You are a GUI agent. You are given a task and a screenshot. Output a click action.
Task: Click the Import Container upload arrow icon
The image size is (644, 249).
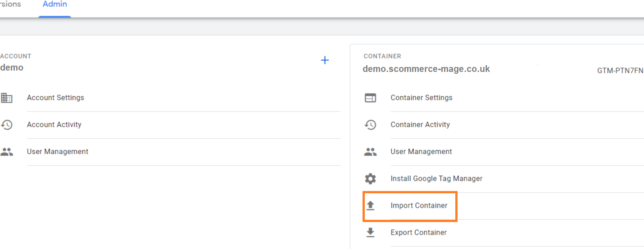pyautogui.click(x=370, y=205)
